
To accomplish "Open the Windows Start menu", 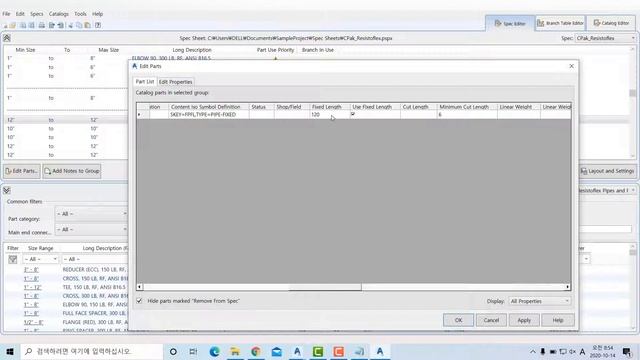I will pyautogui.click(x=10, y=351).
